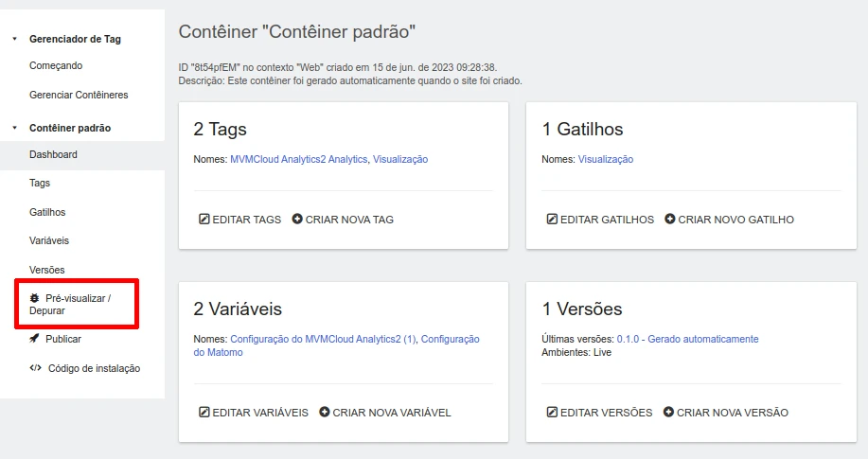Click the pencil icon beside EDITAR TAGS

[204, 220]
